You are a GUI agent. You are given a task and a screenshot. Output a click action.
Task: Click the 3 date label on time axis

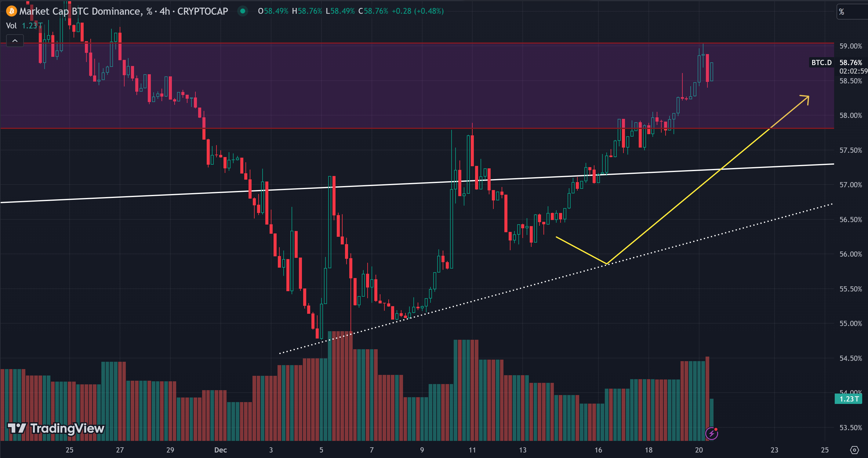(271, 450)
